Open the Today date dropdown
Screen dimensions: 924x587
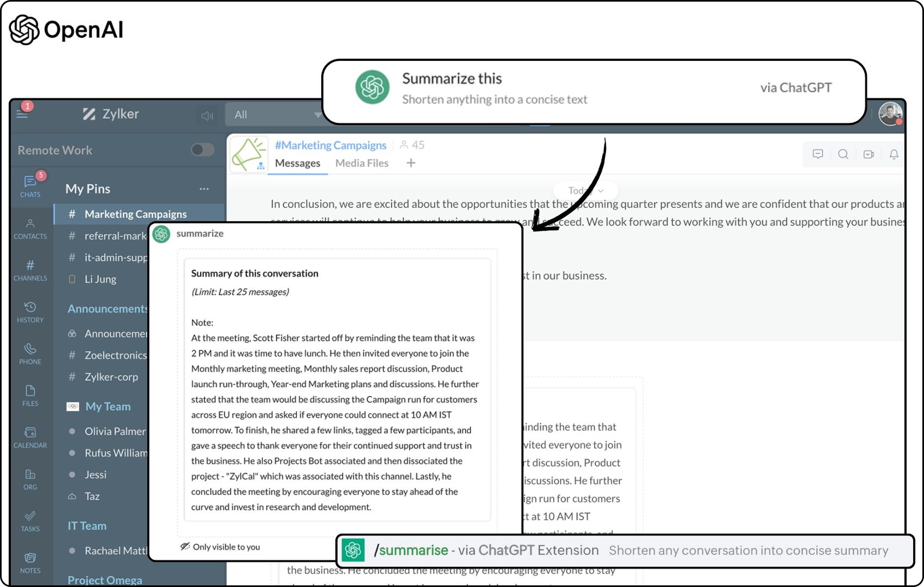click(584, 190)
